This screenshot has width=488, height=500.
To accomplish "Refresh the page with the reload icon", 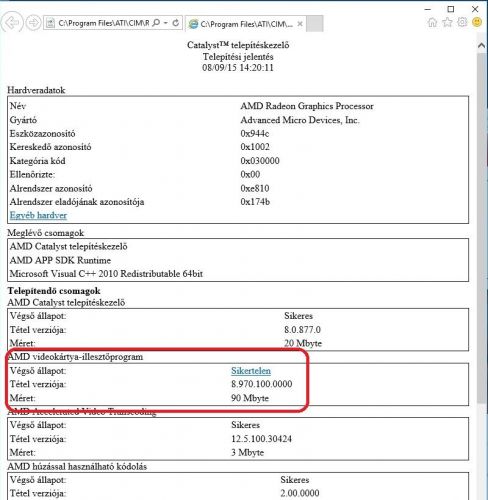I will 176,23.
